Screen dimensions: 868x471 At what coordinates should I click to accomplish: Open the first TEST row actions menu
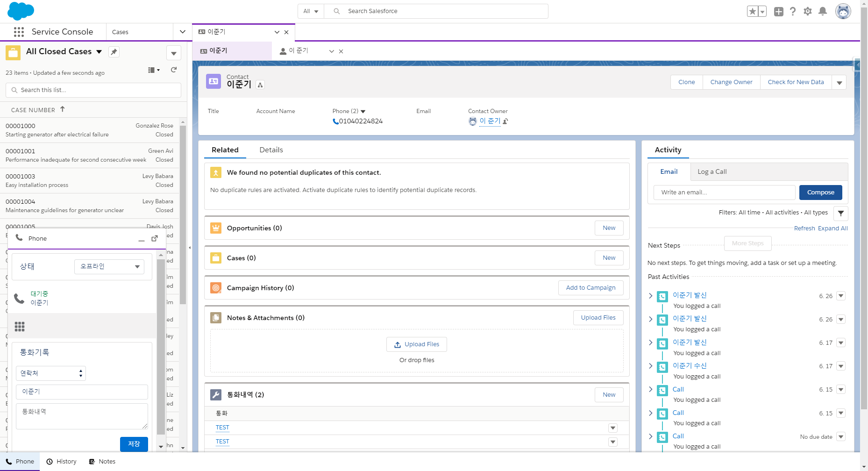tap(613, 428)
